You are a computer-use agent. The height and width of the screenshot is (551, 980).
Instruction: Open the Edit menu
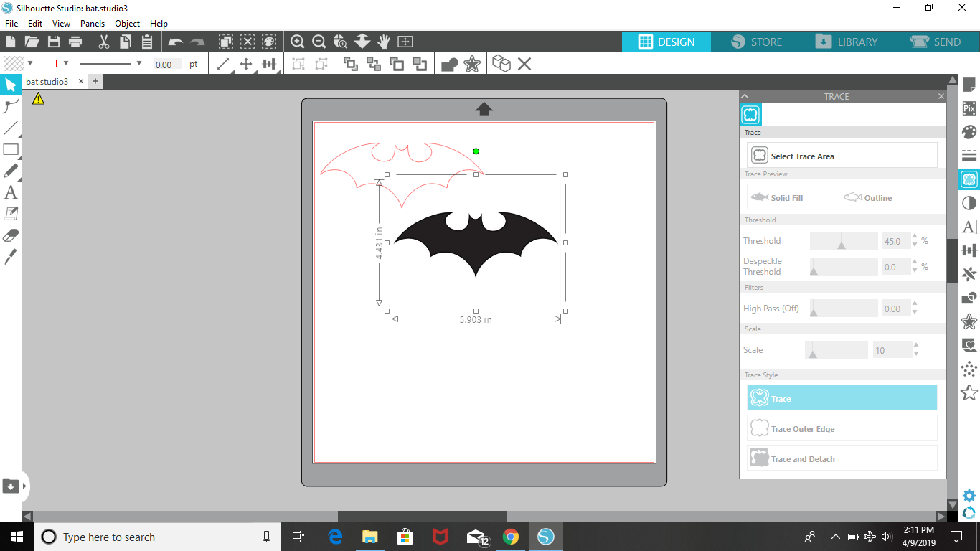coord(35,24)
